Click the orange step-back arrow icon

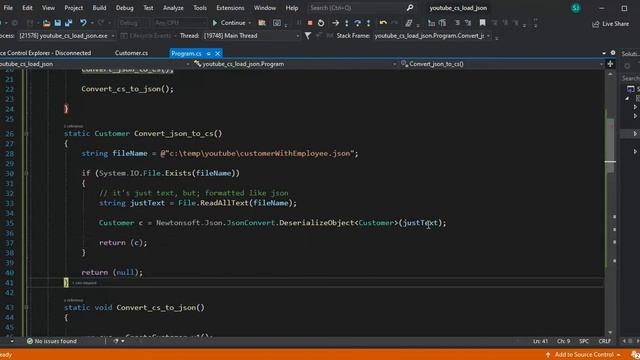[x=383, y=23]
